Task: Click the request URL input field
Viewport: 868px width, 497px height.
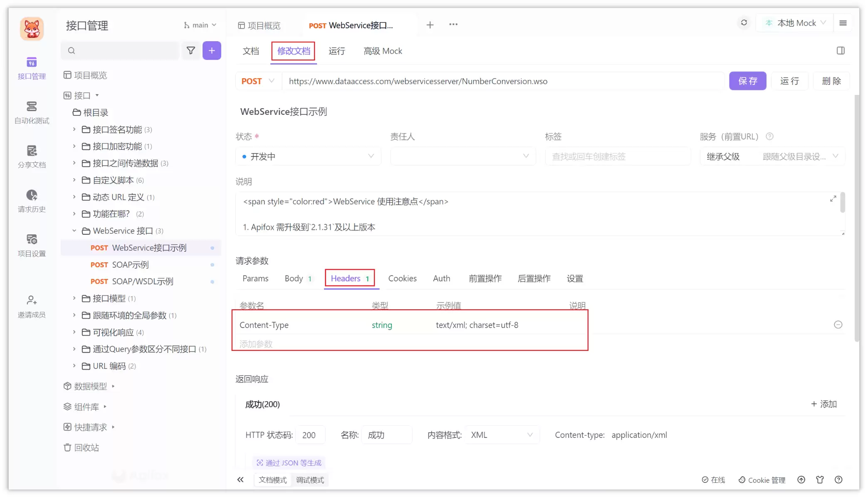Action: coord(503,81)
